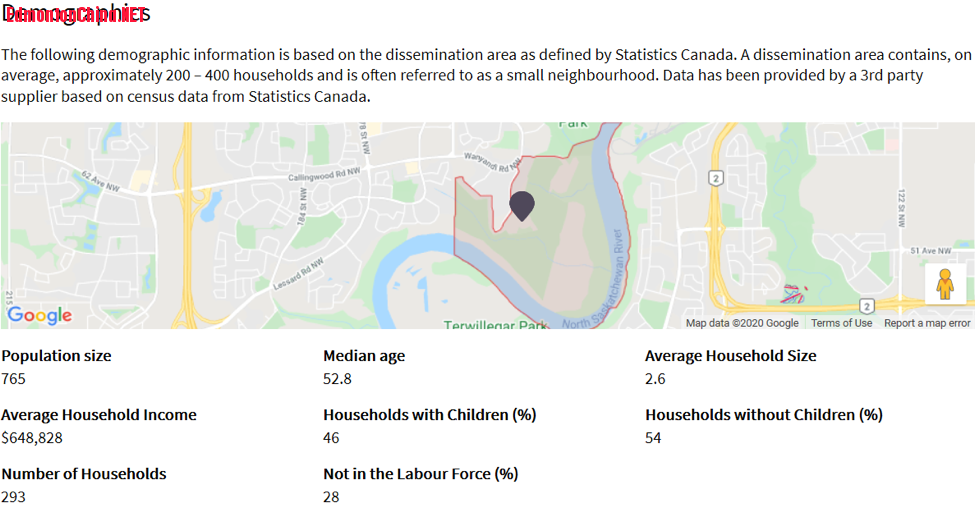Click the Demographics section heading

(76, 14)
